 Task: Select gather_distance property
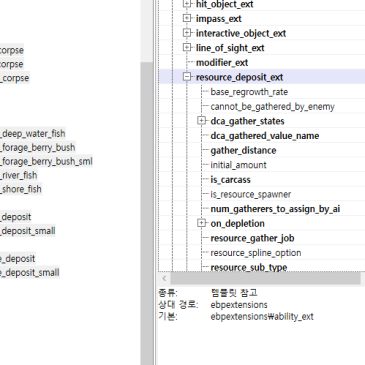click(243, 150)
